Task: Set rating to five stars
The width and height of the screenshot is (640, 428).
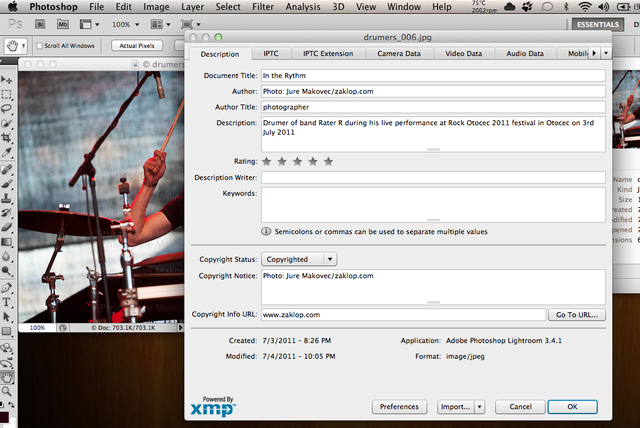Action: 329,162
